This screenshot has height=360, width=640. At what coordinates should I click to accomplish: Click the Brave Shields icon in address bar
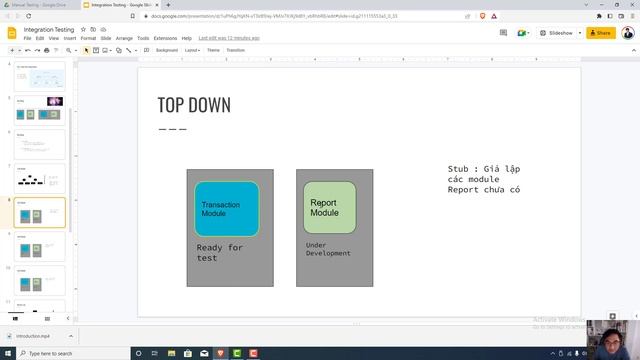tap(482, 16)
